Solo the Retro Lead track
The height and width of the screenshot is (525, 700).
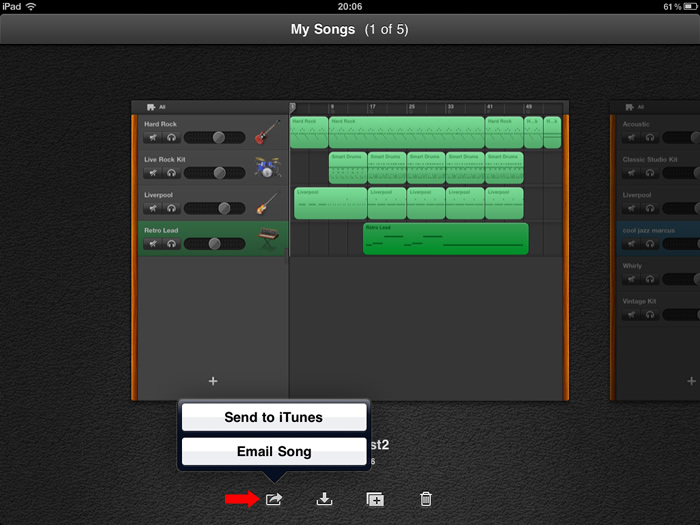(x=171, y=244)
